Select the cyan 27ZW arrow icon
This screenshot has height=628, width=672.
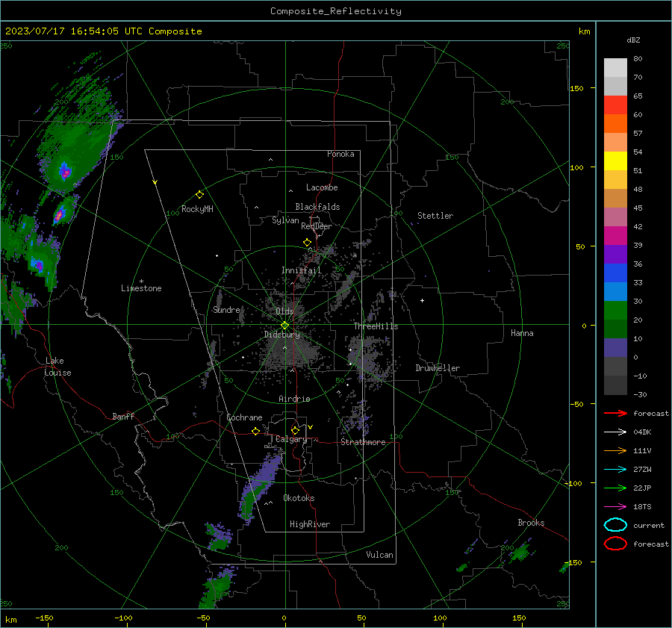tap(615, 470)
